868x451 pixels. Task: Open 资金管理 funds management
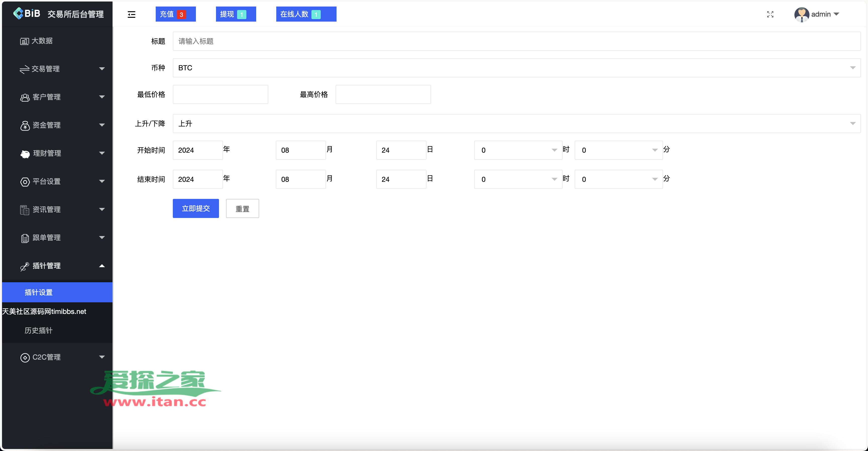tap(25, 125)
